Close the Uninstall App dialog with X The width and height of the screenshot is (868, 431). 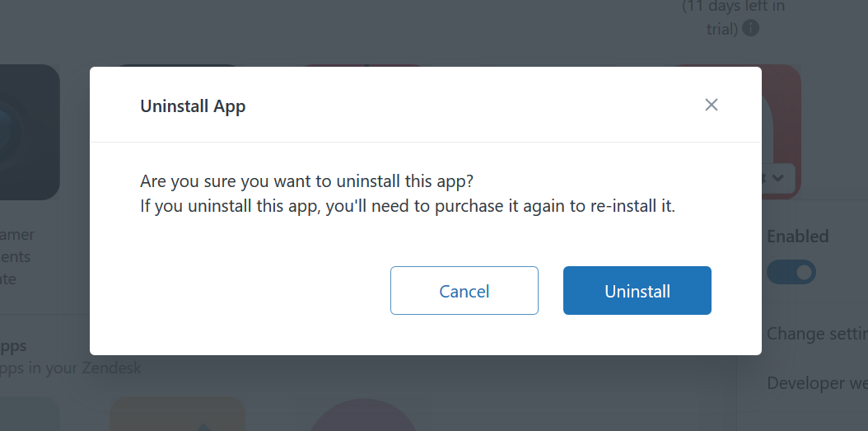tap(712, 105)
